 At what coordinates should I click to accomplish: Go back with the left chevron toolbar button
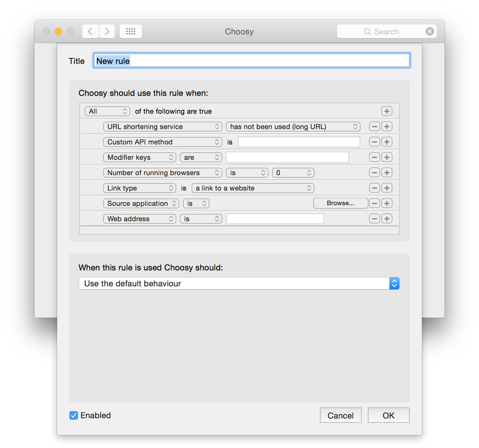[90, 31]
